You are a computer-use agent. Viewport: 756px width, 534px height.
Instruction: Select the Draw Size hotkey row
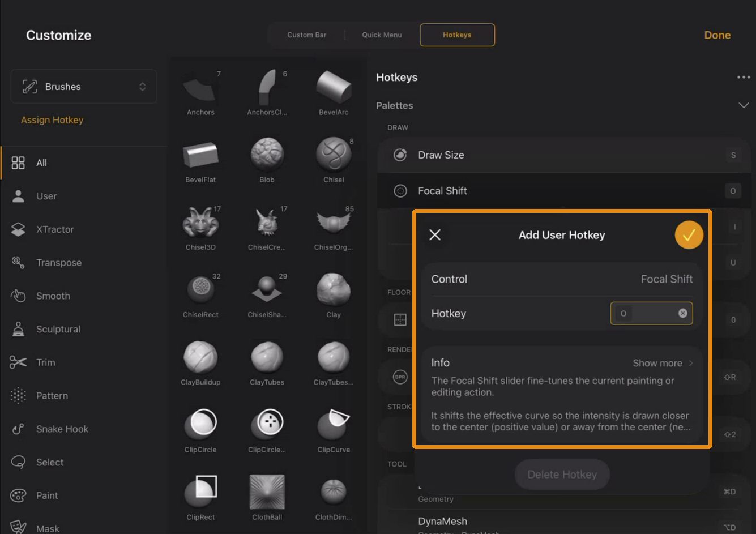point(564,155)
